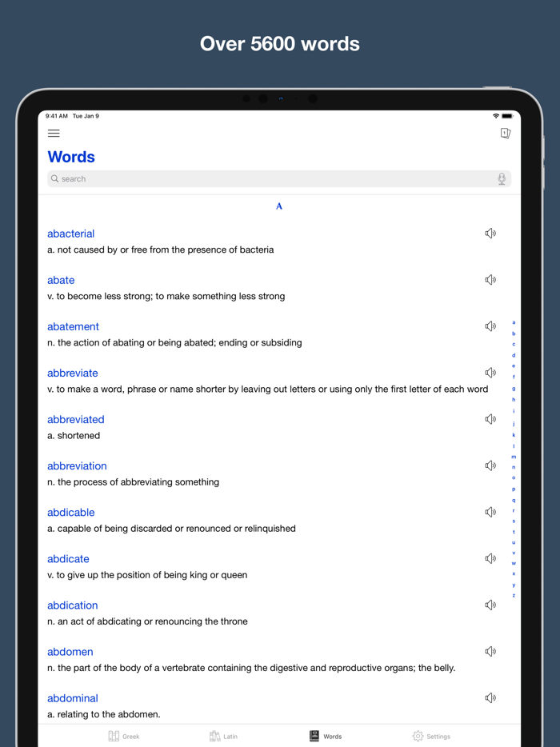This screenshot has width=560, height=747.
Task: Click the battery status icon
Action: pos(507,116)
